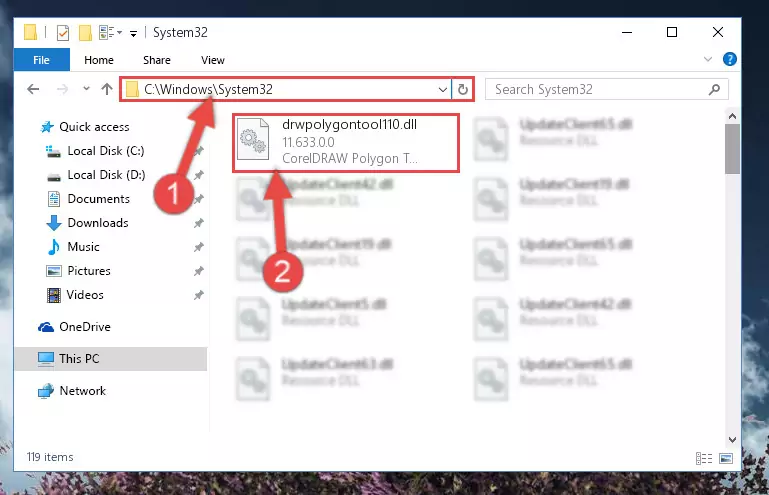Click the vertical scrollbar thumb
769x495 pixels.
click(732, 149)
